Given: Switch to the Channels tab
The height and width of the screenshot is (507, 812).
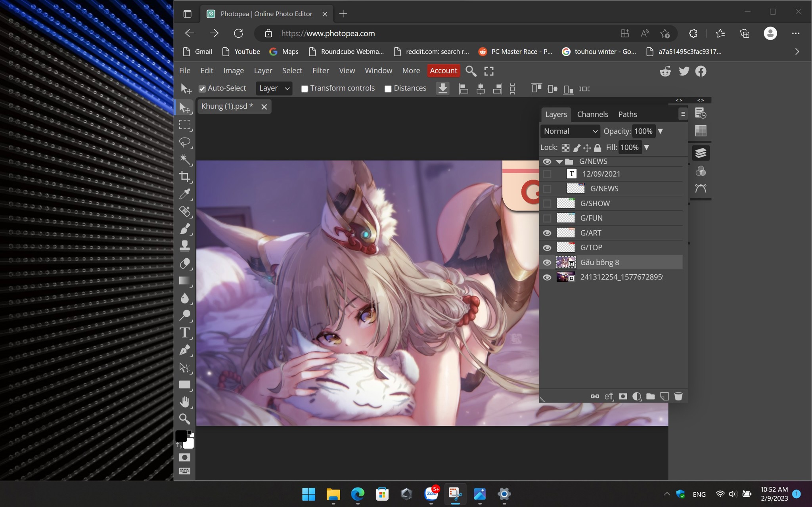Looking at the screenshot, I should 592,114.
